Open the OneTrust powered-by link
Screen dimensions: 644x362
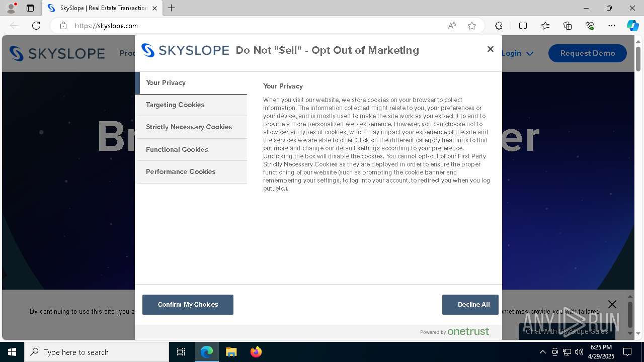(x=455, y=331)
